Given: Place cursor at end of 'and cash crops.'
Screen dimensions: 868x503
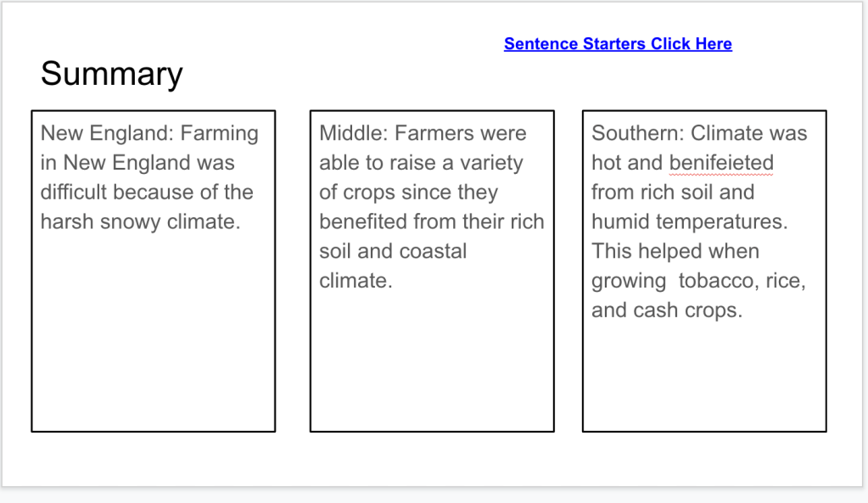Looking at the screenshot, I should click(x=743, y=310).
